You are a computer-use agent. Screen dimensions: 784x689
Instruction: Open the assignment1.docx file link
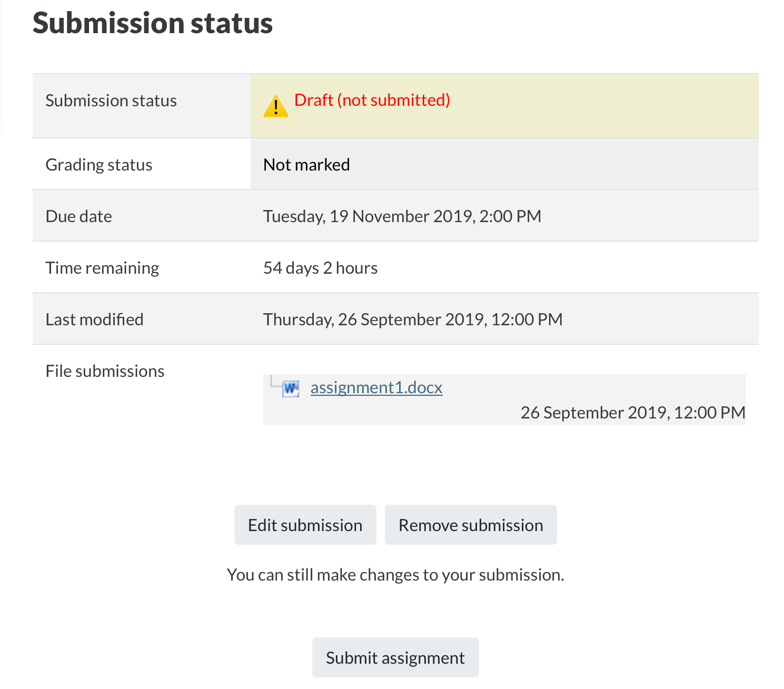click(376, 387)
